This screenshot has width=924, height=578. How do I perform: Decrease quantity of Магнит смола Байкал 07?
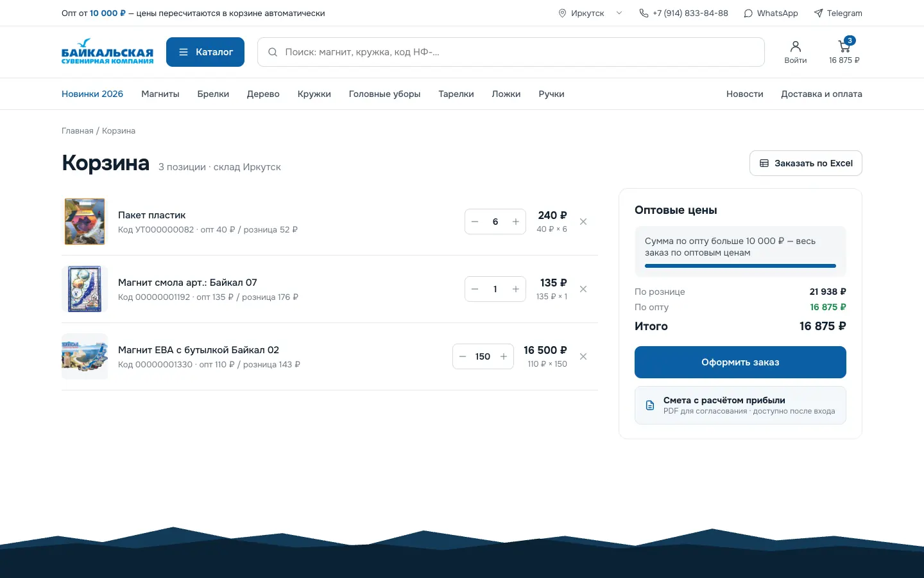pos(475,289)
